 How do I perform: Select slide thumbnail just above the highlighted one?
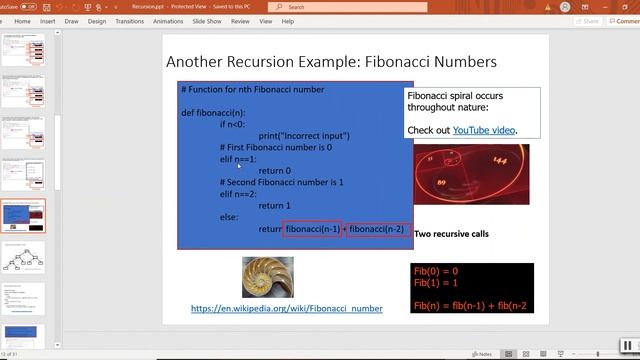(x=23, y=175)
